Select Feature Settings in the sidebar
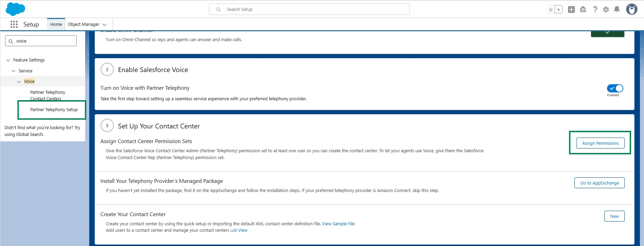Viewport: 644px width, 246px height. (29, 60)
